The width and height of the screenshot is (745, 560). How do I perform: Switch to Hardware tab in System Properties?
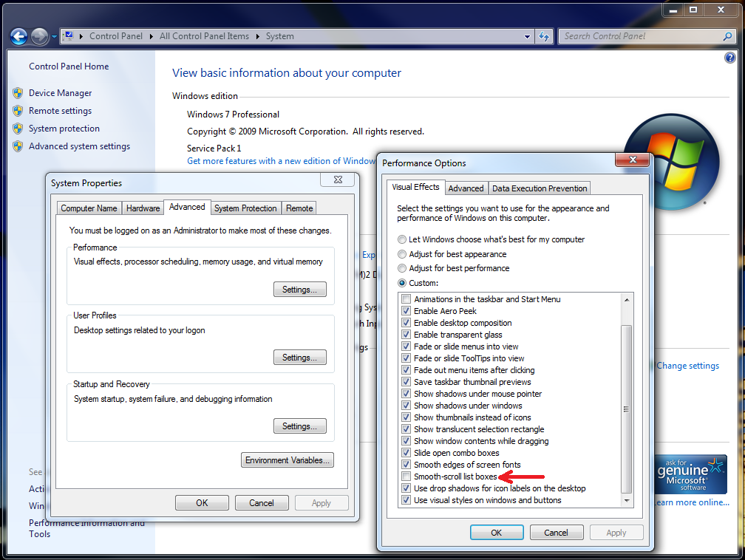point(143,208)
